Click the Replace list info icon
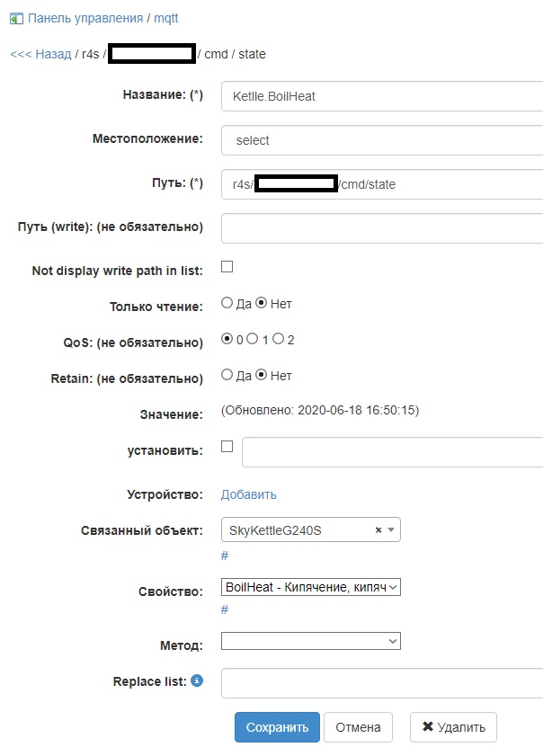 (x=197, y=681)
